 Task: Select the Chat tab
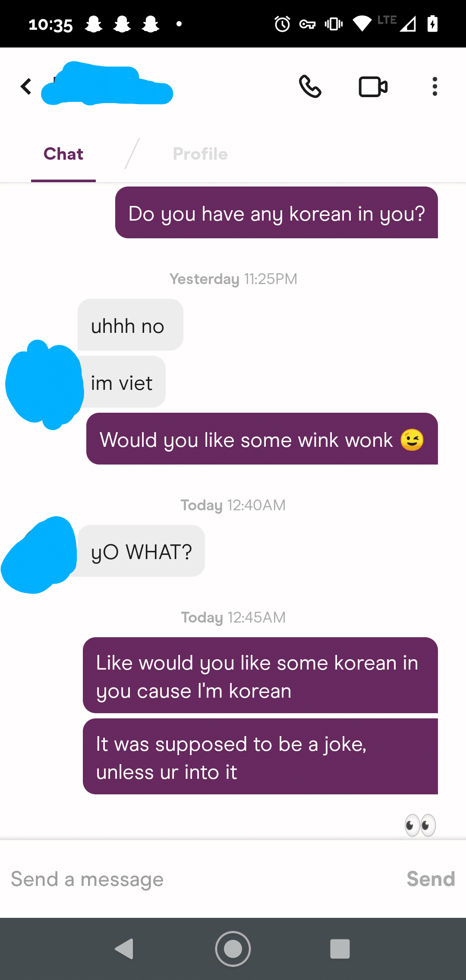pos(63,154)
